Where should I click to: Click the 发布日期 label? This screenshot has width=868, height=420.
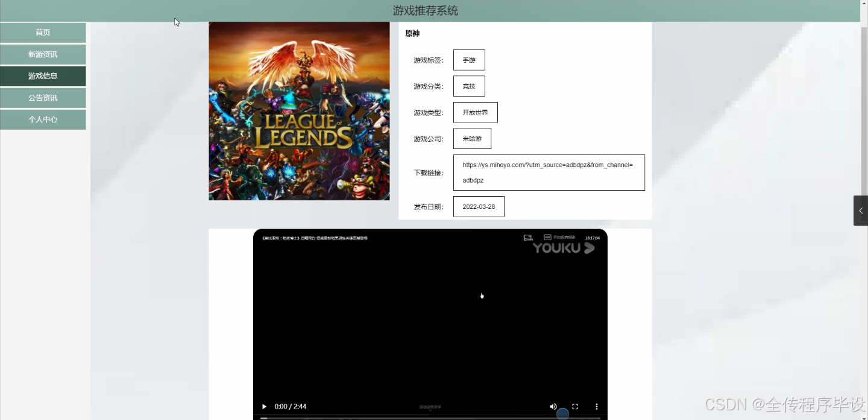[429, 207]
